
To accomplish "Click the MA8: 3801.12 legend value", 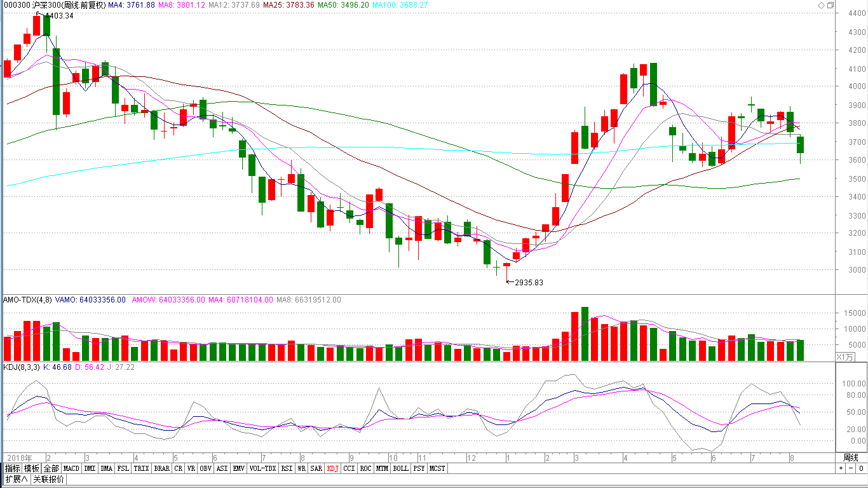I will click(x=182, y=5).
